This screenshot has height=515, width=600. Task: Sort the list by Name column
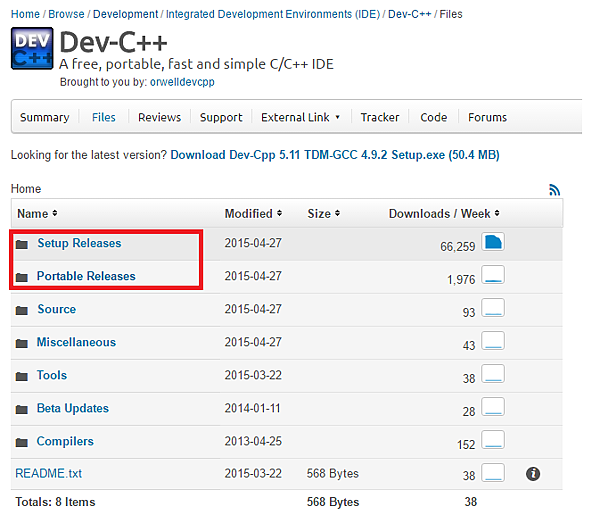pos(37,213)
